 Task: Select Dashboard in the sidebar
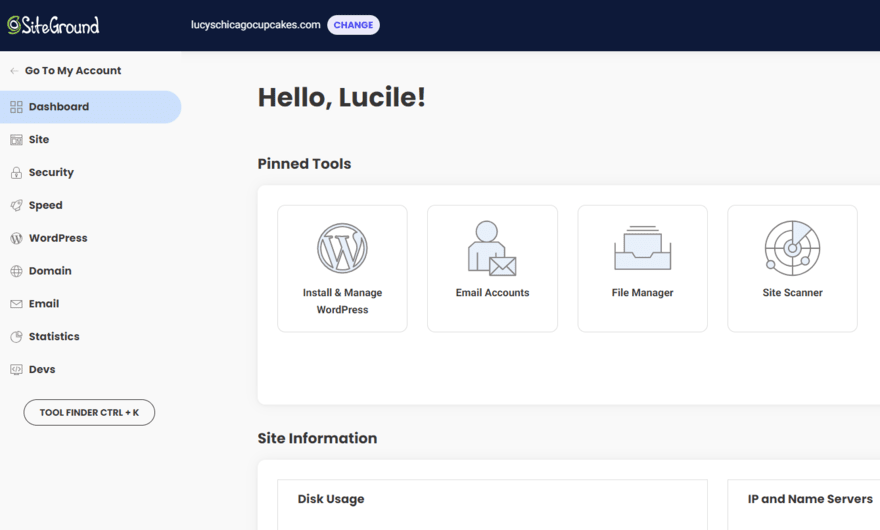[90, 107]
